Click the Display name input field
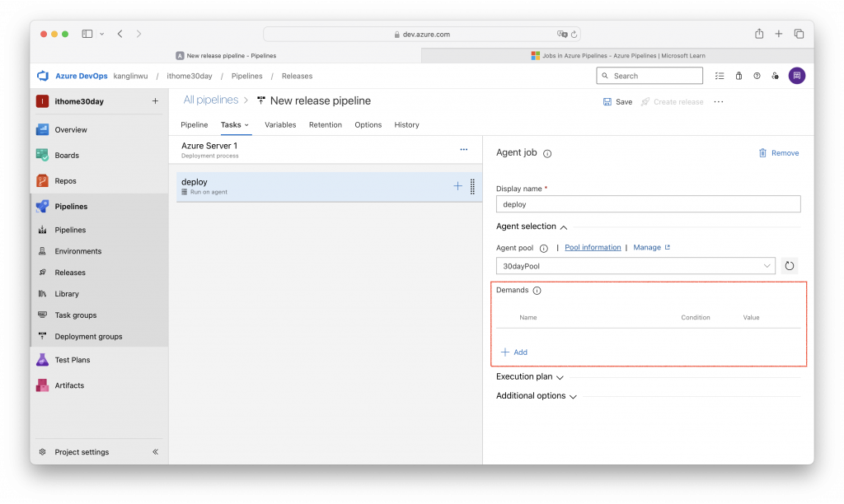The height and width of the screenshot is (504, 844). tap(648, 204)
